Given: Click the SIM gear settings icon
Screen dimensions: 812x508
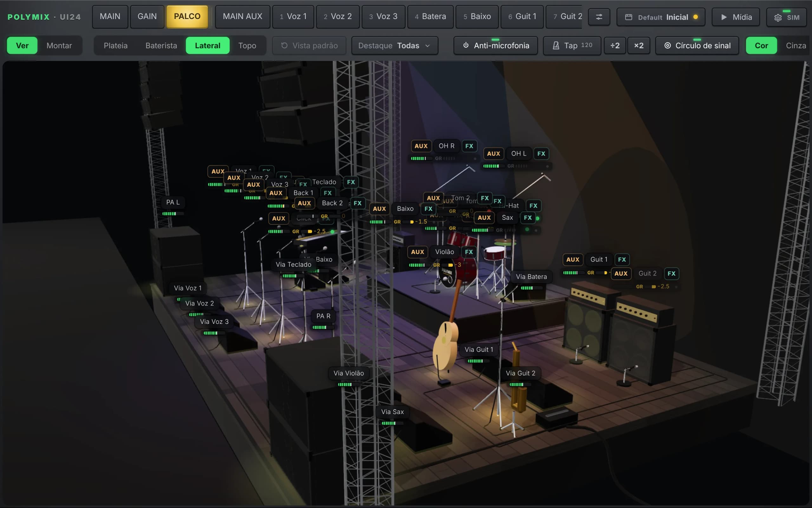Looking at the screenshot, I should point(778,17).
